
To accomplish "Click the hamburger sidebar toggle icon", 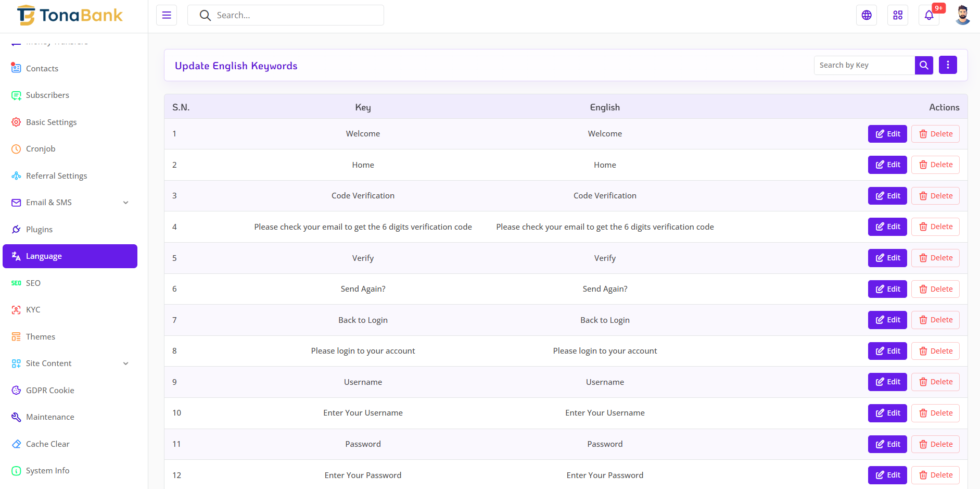I will [x=167, y=15].
